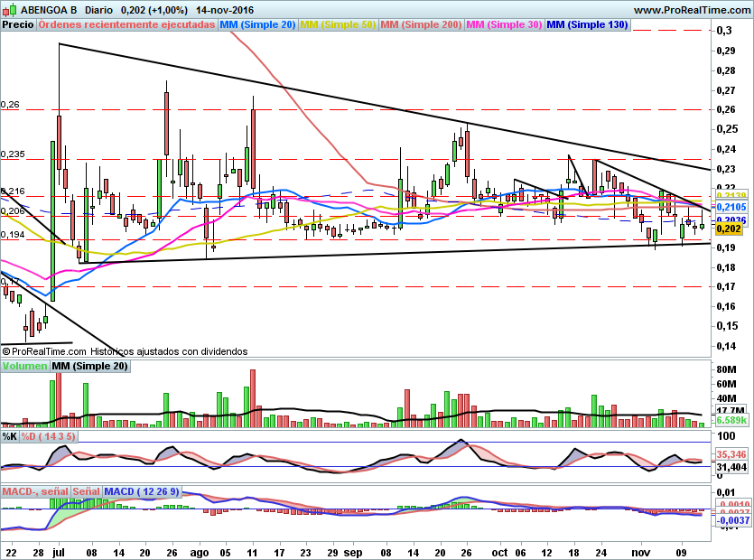The height and width of the screenshot is (560, 754).
Task: Select the %D (14 3 5) label
Action: click(x=48, y=436)
